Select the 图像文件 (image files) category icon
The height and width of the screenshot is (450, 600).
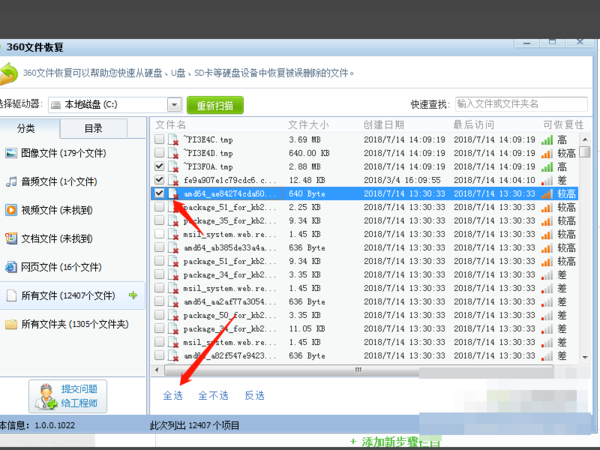pos(12,153)
